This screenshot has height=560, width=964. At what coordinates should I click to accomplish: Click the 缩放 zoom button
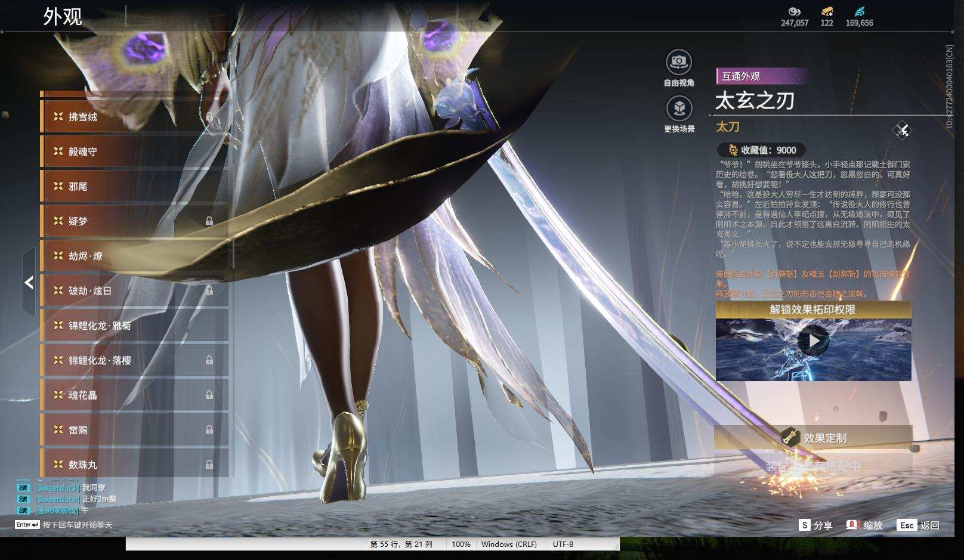[864, 525]
